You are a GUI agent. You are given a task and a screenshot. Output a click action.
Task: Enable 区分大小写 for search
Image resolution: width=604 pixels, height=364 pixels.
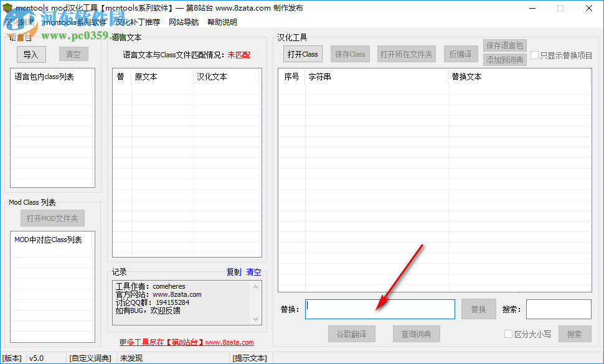[x=508, y=334]
